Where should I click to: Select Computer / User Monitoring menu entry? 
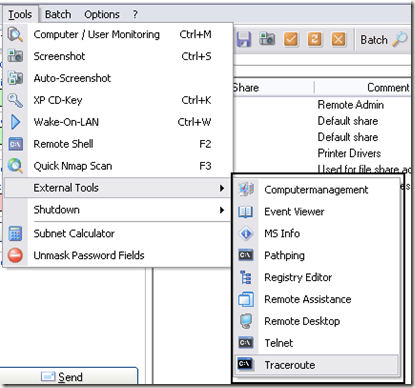118,34
